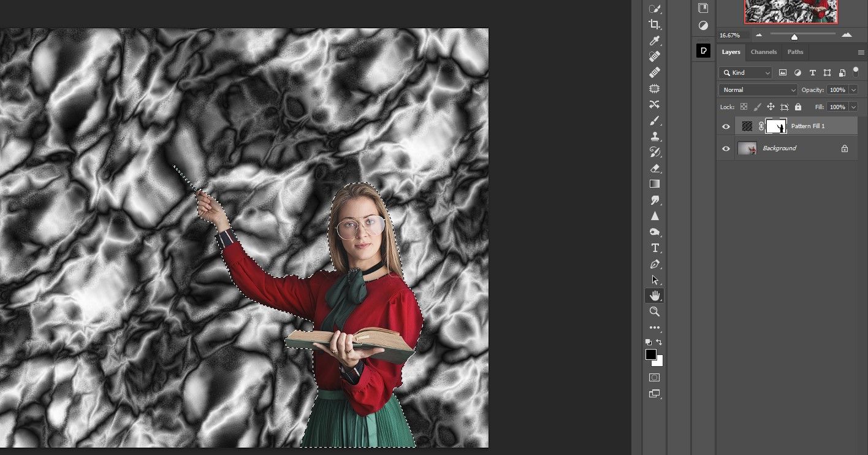This screenshot has width=868, height=455.
Task: Select the Content-Aware Move tool
Action: click(x=655, y=104)
